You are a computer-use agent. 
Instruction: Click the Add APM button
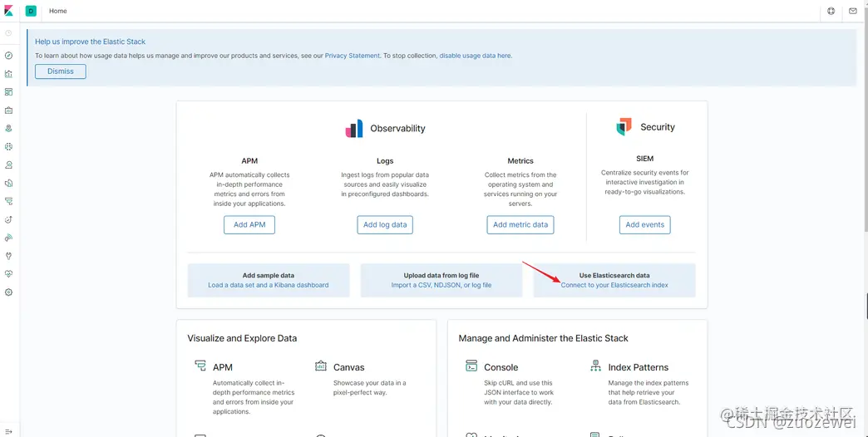249,224
